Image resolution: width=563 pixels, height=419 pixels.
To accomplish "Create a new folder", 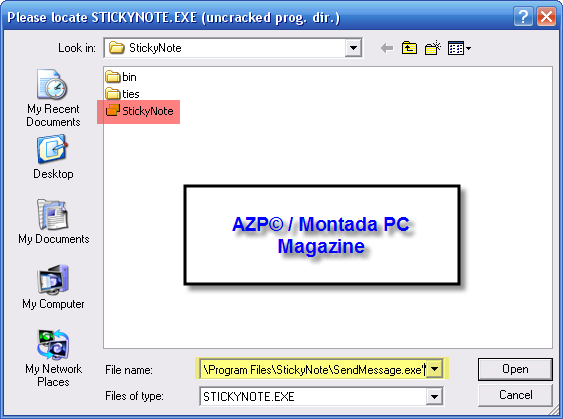I will (433, 48).
